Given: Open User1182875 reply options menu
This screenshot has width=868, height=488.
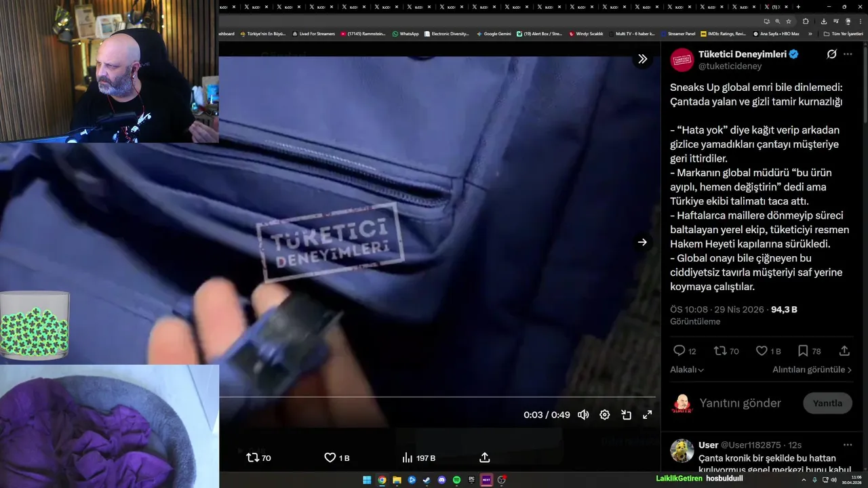Looking at the screenshot, I should (848, 445).
